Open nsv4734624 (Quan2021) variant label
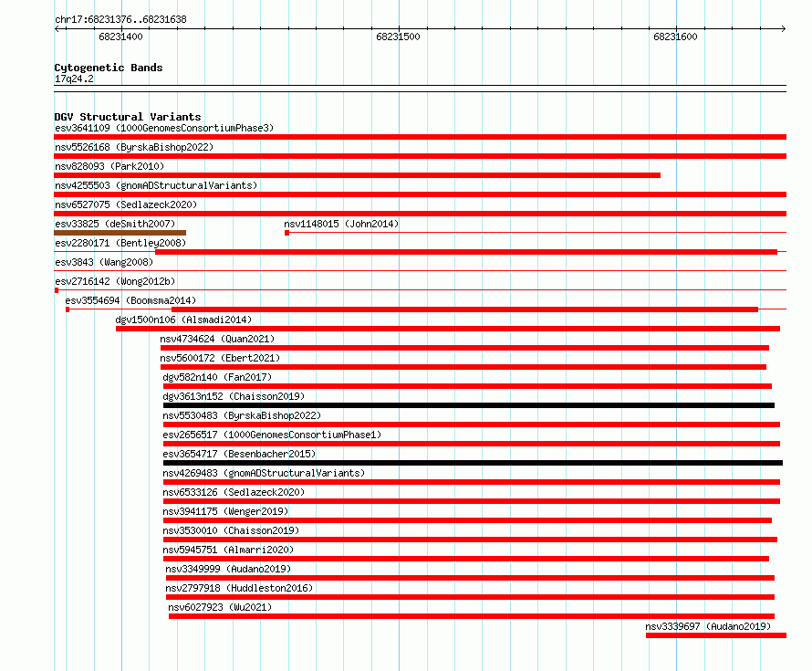 [217, 339]
